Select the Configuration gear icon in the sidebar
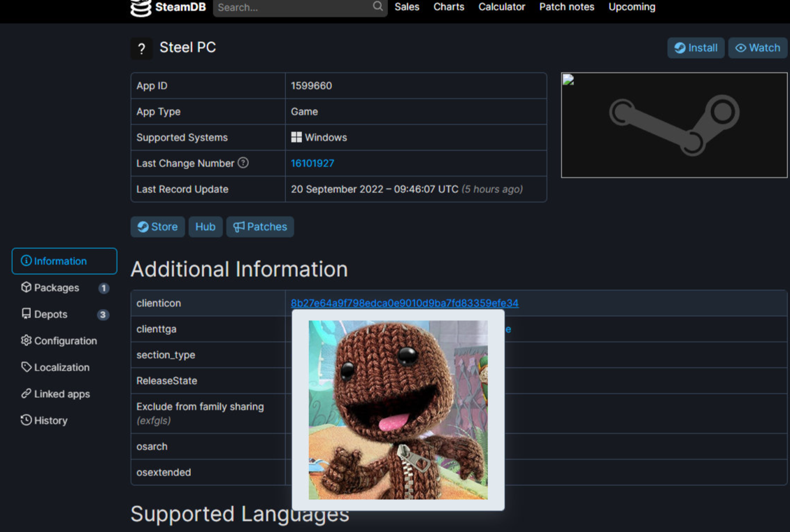The width and height of the screenshot is (790, 532). point(25,340)
